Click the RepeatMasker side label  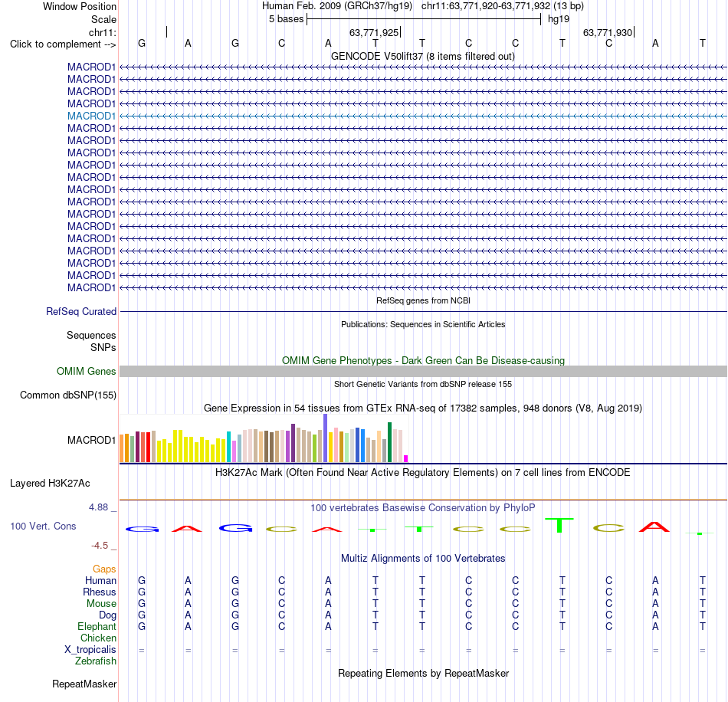click(84, 684)
